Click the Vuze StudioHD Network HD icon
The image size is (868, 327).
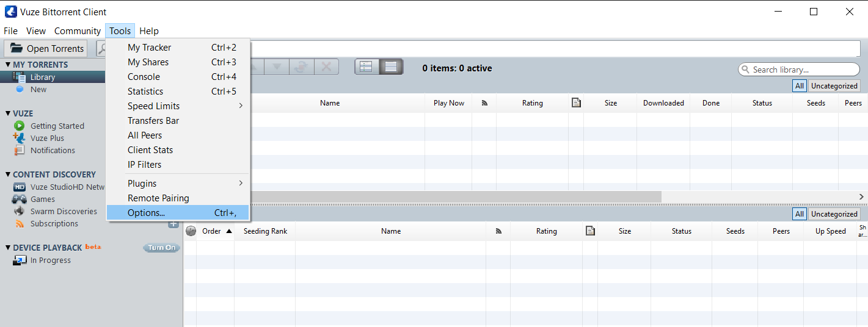click(x=20, y=187)
